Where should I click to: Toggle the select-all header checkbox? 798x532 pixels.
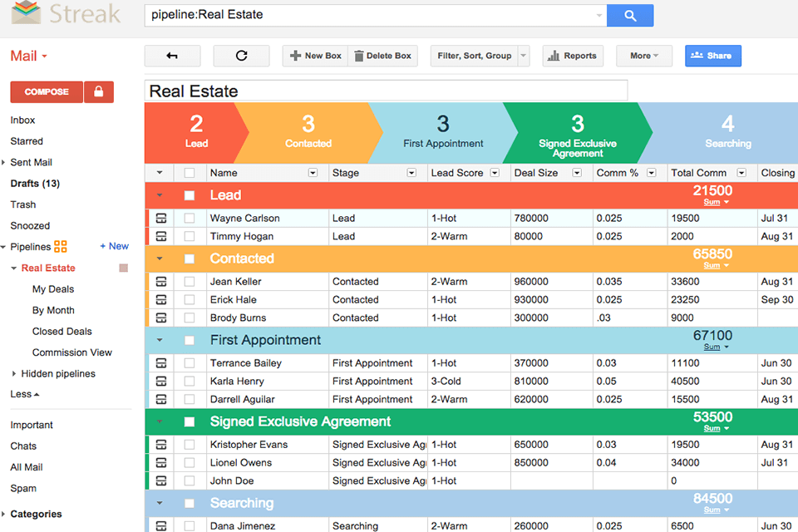tap(190, 173)
